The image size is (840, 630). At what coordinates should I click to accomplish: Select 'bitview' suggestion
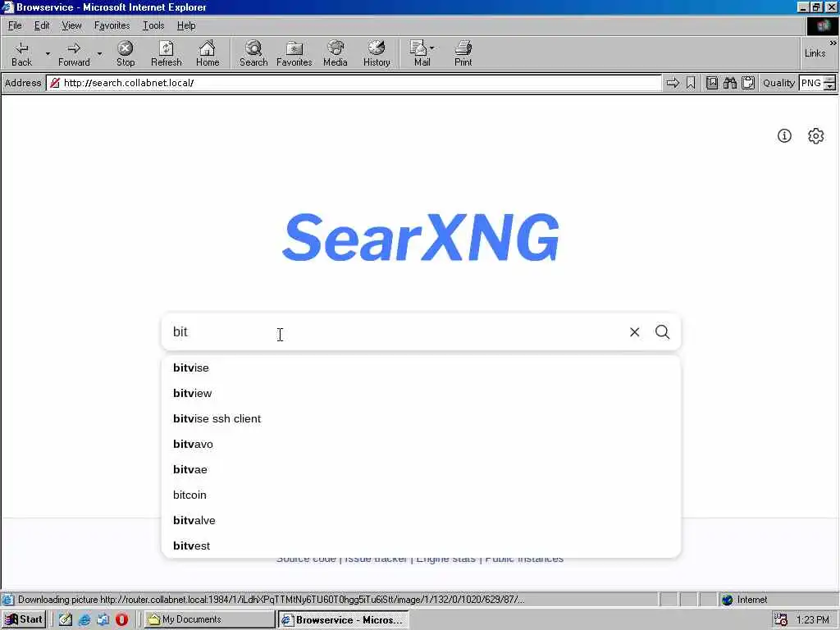(x=421, y=393)
